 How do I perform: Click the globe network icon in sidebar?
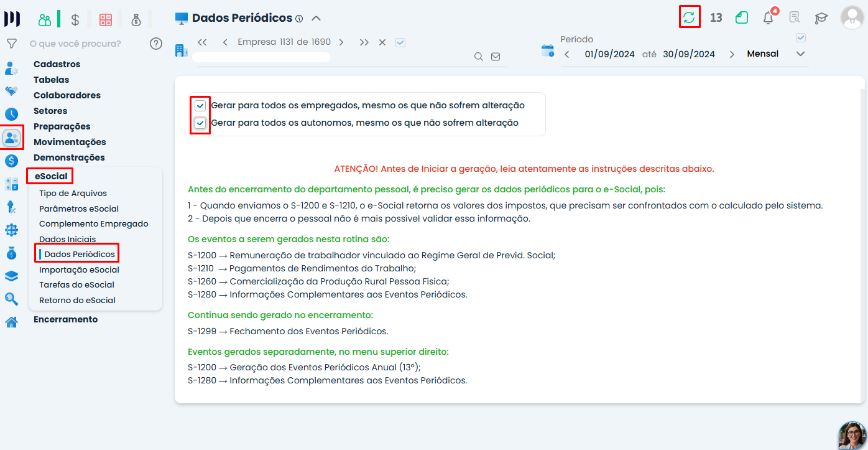[11, 230]
